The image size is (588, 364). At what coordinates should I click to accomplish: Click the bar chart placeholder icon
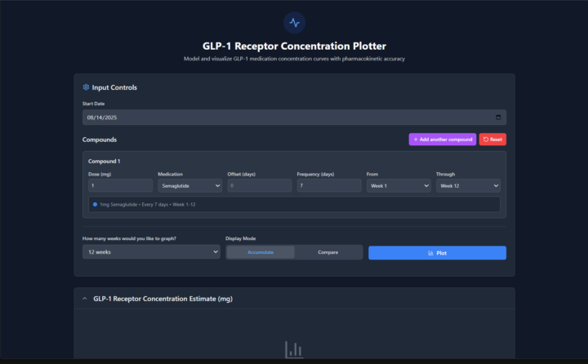tap(294, 350)
